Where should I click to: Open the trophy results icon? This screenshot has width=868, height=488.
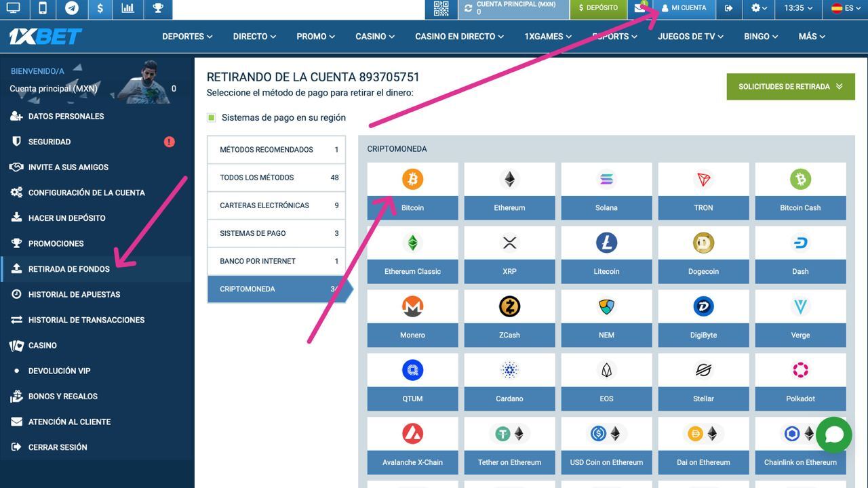[158, 9]
